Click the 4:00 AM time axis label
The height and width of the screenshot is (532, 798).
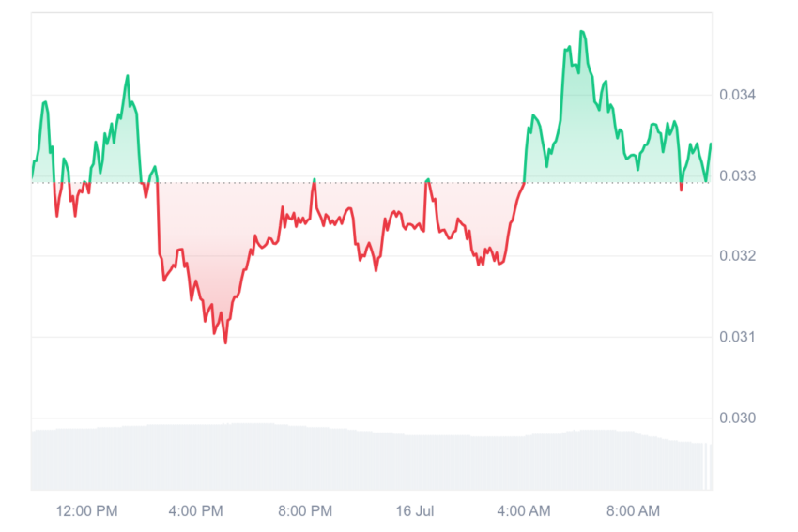(x=524, y=510)
